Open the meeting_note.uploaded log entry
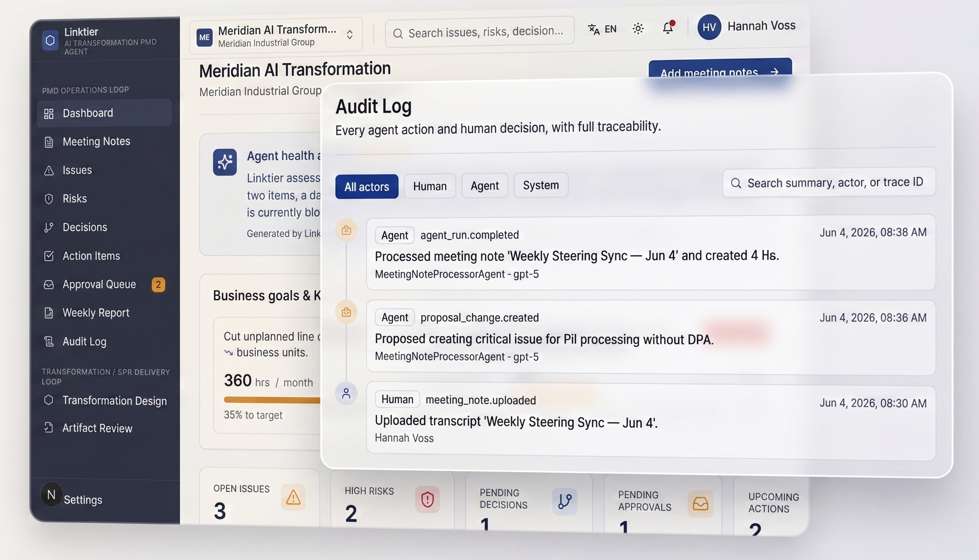Viewport: 979px width, 560px height. coord(651,422)
